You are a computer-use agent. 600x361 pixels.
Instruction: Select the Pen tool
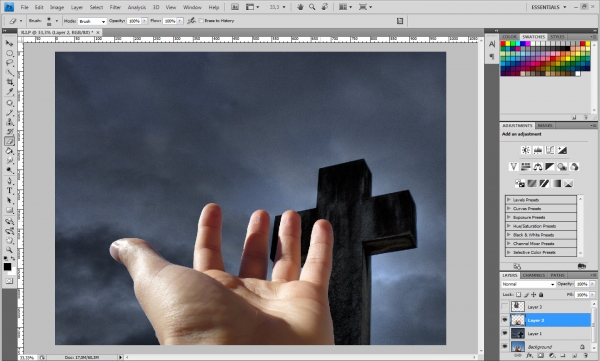(x=9, y=181)
